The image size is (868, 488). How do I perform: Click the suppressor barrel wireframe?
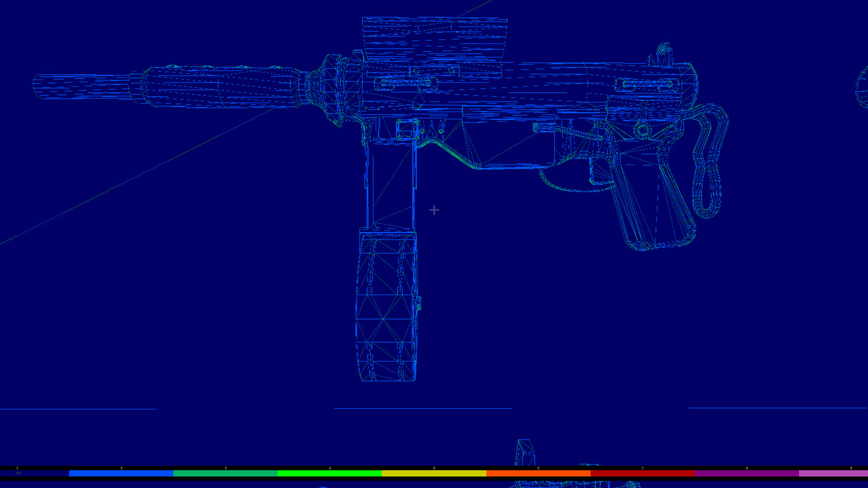(x=168, y=87)
